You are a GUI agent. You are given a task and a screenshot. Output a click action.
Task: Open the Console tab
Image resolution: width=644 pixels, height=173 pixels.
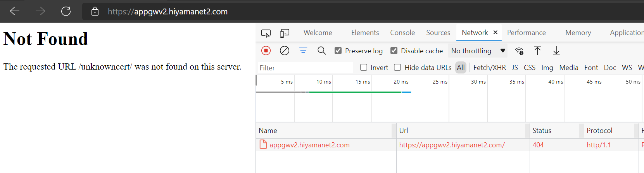(x=402, y=33)
